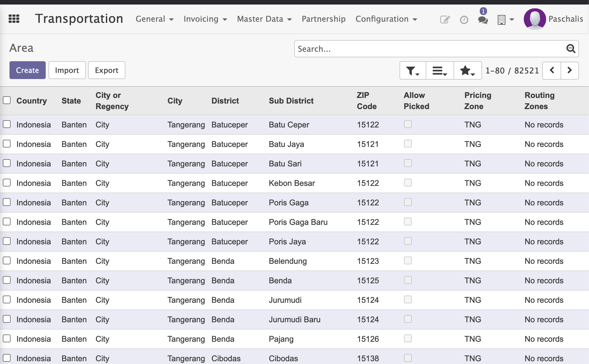Click the Poris Gaga Baru cell
Image resolution: width=589 pixels, height=364 pixels.
[298, 222]
